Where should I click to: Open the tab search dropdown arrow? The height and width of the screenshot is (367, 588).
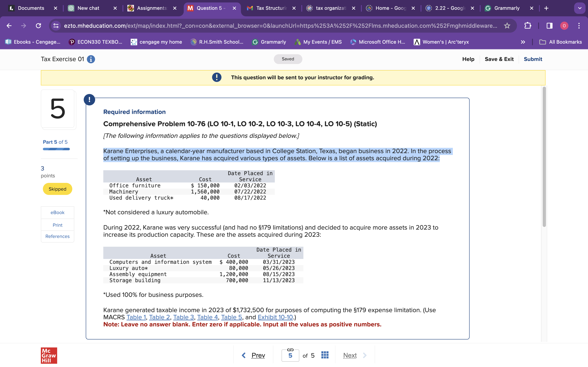click(x=580, y=8)
